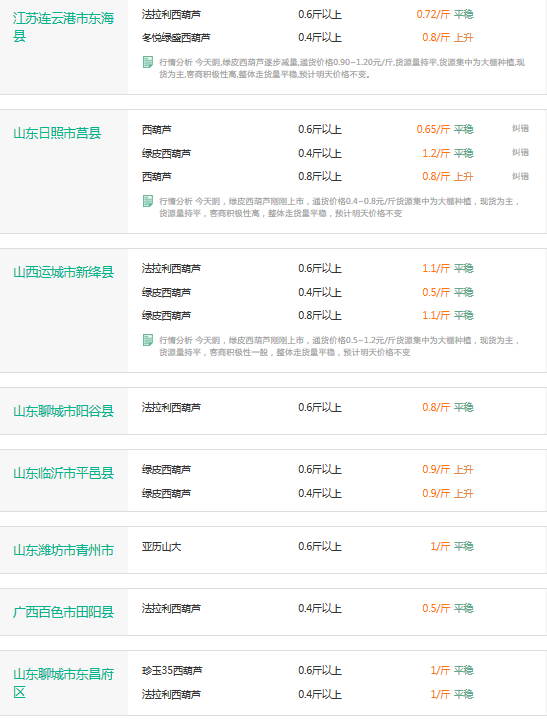Click the market analysis icon under 山东日照市莒县
The height and width of the screenshot is (724, 547).
(148, 201)
